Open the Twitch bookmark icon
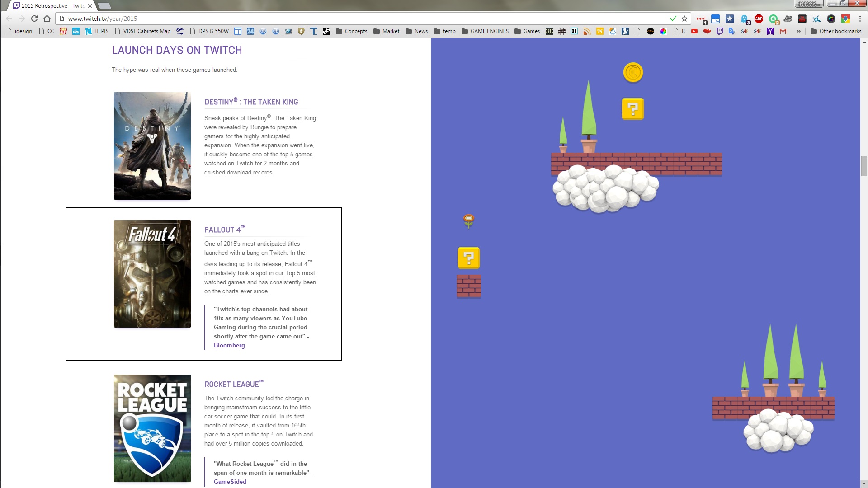 pos(720,31)
